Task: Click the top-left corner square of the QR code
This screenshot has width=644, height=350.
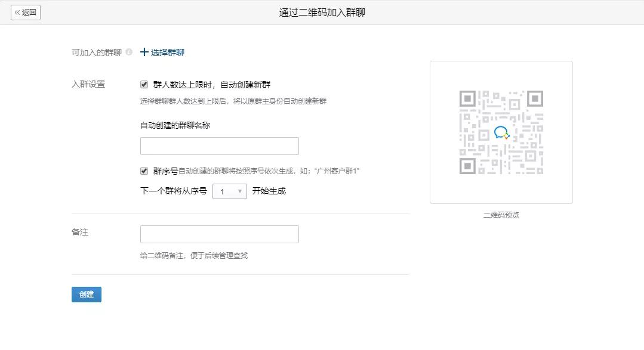Action: (x=469, y=98)
